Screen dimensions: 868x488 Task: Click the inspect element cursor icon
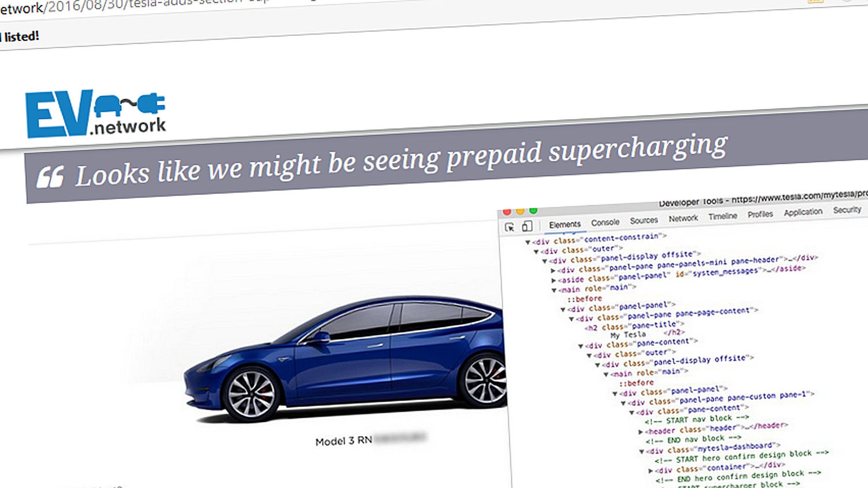click(509, 227)
